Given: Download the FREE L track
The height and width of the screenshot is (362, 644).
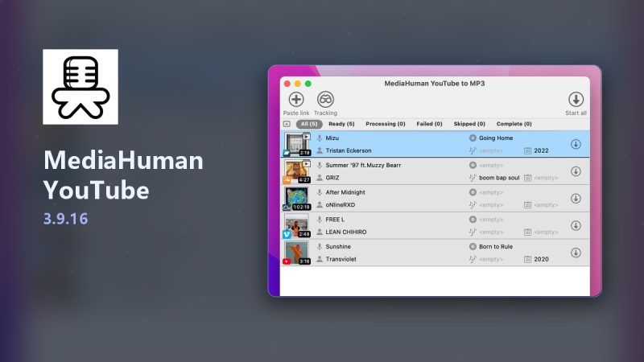Looking at the screenshot, I should [576, 225].
